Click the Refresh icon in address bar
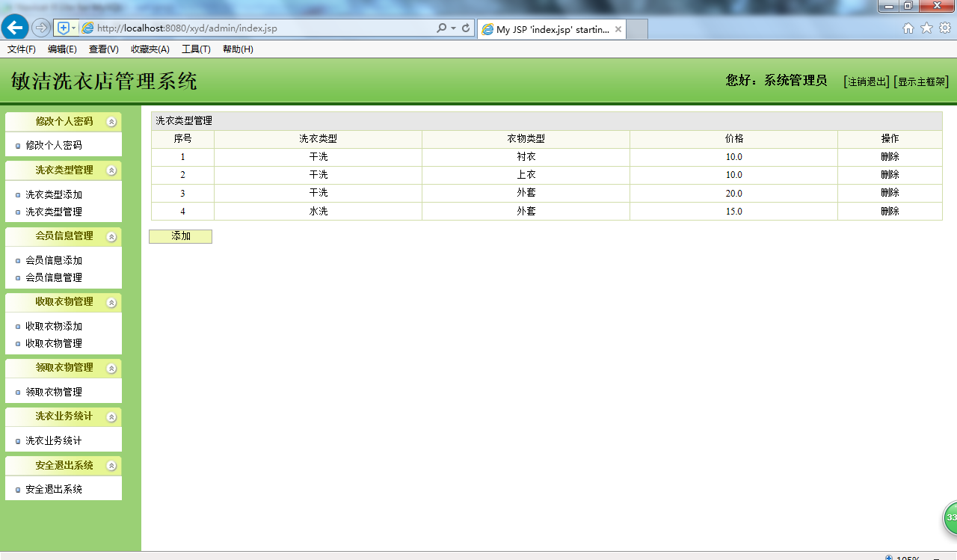957x560 pixels. [466, 28]
